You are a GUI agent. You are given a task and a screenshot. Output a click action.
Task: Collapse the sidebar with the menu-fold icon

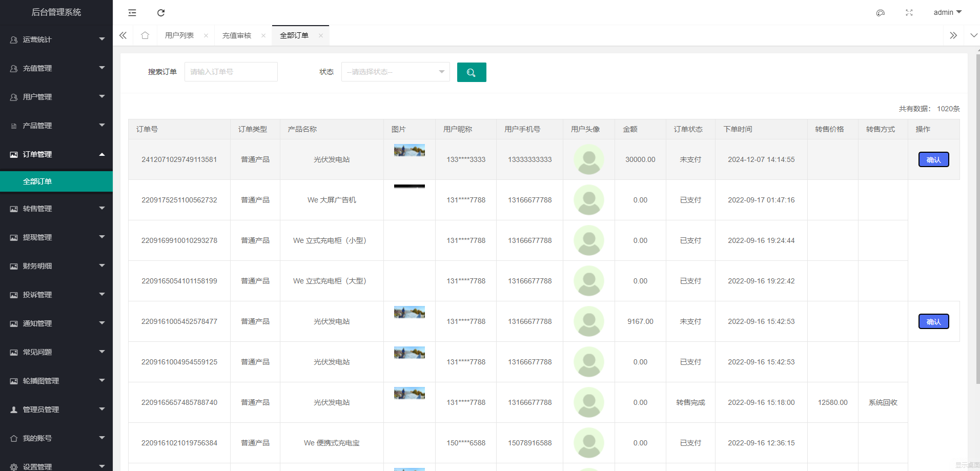132,13
